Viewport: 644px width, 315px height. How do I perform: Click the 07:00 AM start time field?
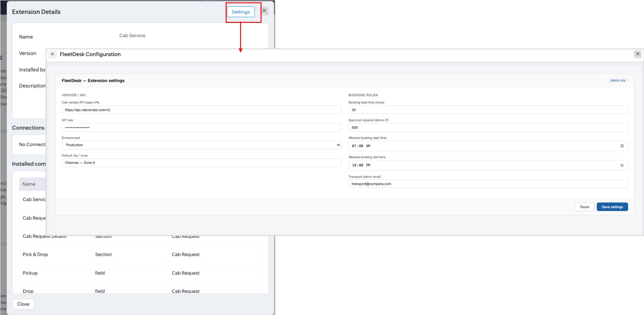pyautogui.click(x=488, y=146)
